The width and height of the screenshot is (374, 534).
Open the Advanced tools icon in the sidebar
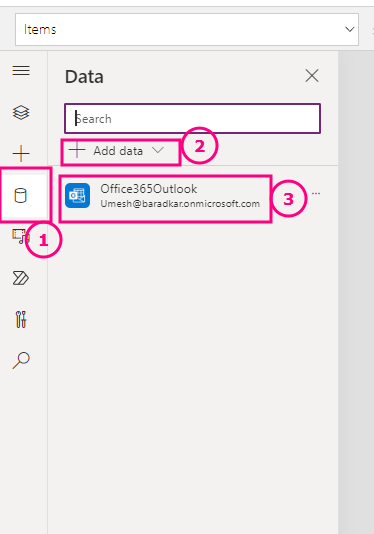pos(21,319)
